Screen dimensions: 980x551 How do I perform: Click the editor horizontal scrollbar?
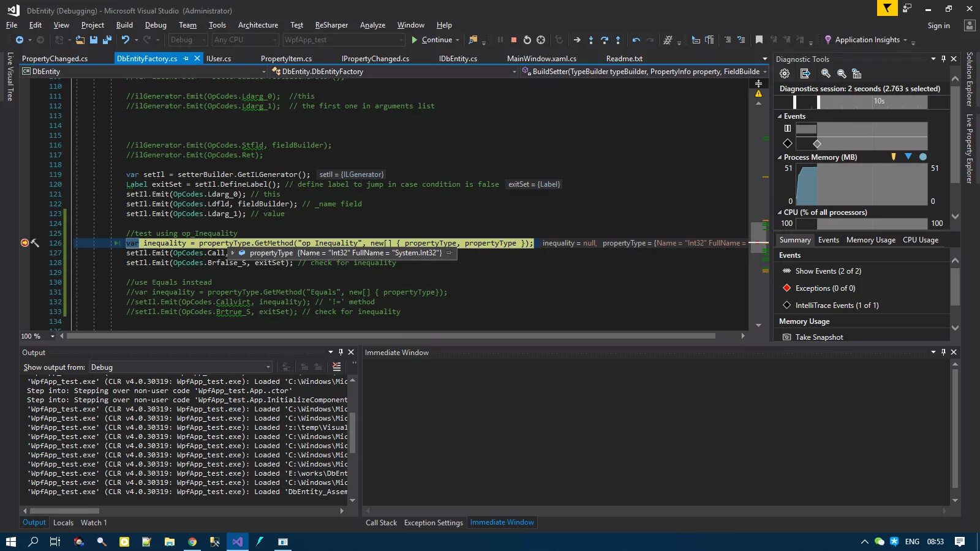pos(391,336)
